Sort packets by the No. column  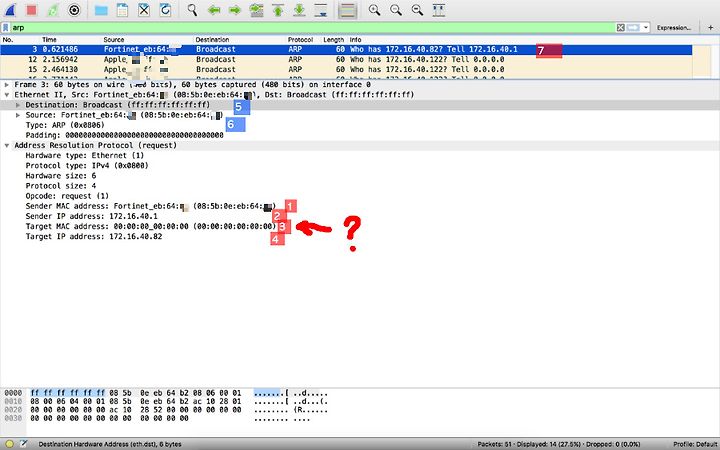coord(7,39)
